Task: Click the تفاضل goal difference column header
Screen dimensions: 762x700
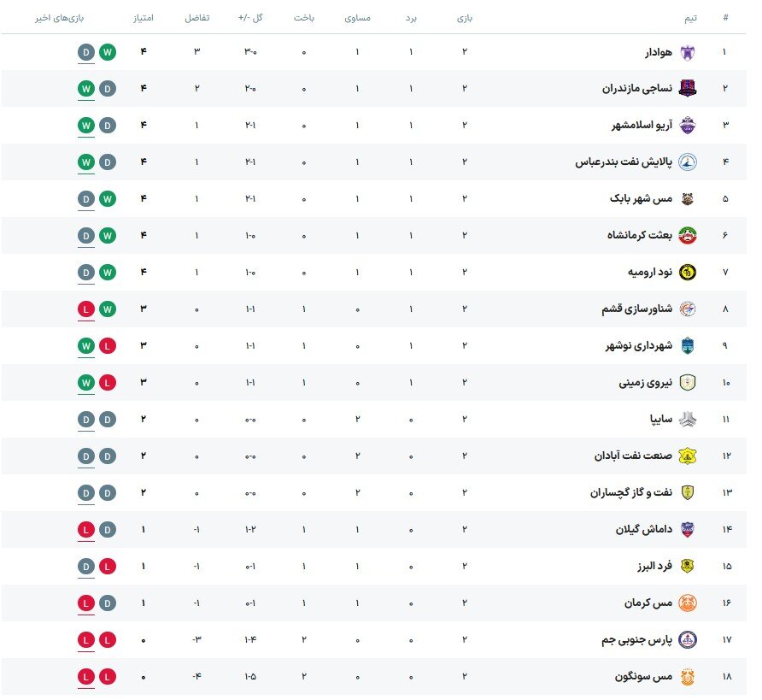Action: point(197,18)
